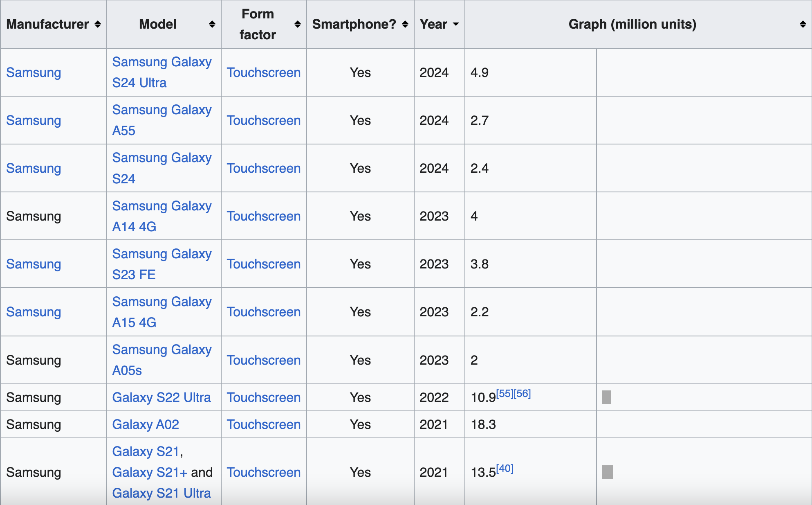Click the Galaxy S21 row gray bar
This screenshot has width=812, height=505.
(x=607, y=472)
